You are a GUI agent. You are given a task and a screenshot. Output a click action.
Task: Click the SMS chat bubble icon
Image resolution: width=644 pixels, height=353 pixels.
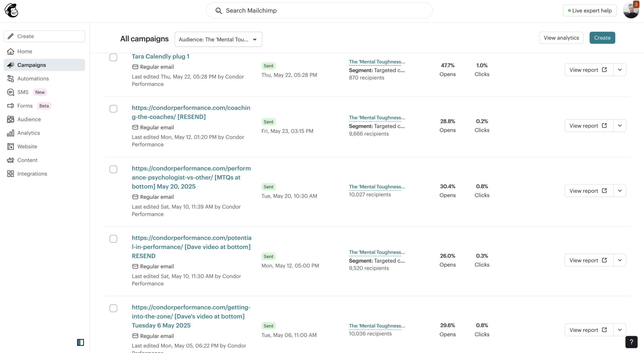pyautogui.click(x=11, y=92)
